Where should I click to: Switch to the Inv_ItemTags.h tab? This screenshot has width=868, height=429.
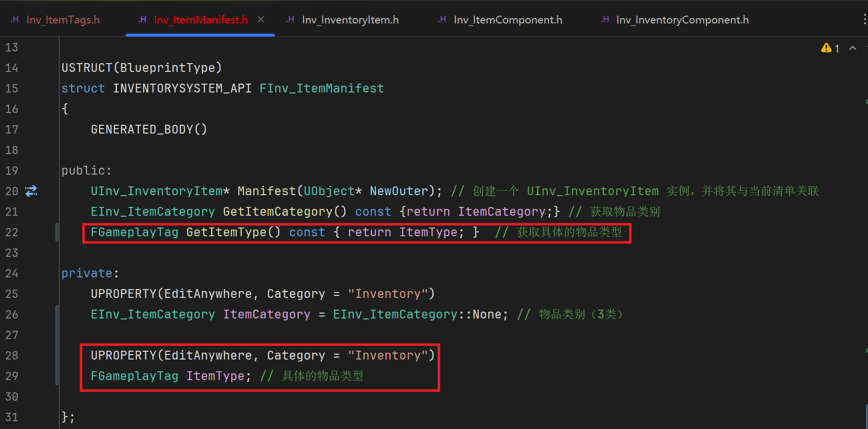pos(55,20)
